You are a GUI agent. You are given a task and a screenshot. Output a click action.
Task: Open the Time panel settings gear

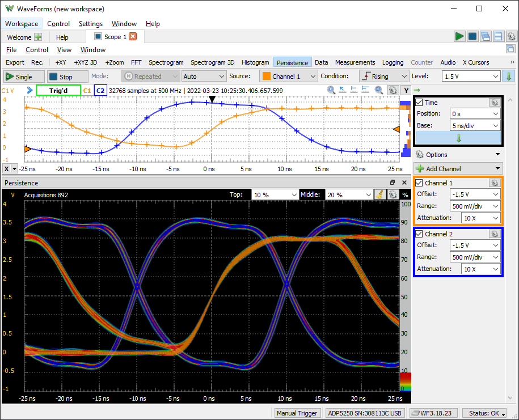pyautogui.click(x=494, y=102)
